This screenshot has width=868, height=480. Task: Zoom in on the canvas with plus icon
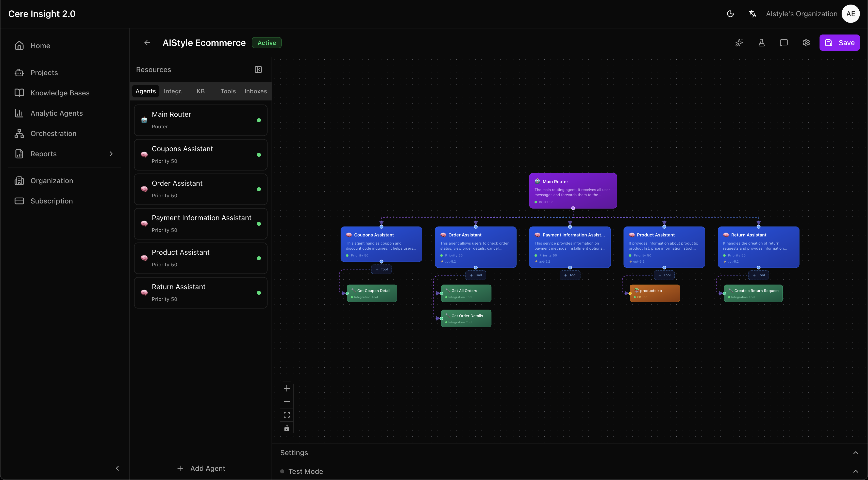287,388
